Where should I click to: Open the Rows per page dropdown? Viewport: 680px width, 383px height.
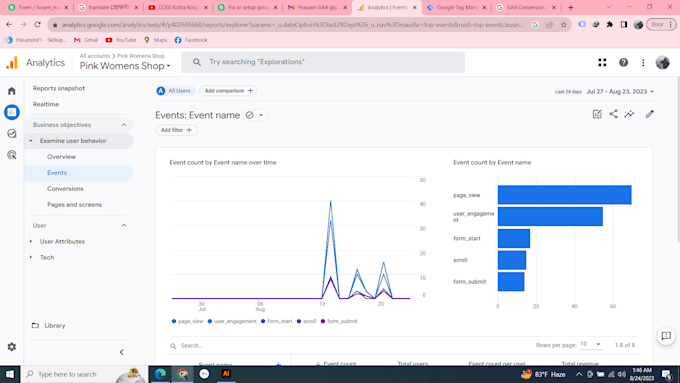tap(591, 344)
